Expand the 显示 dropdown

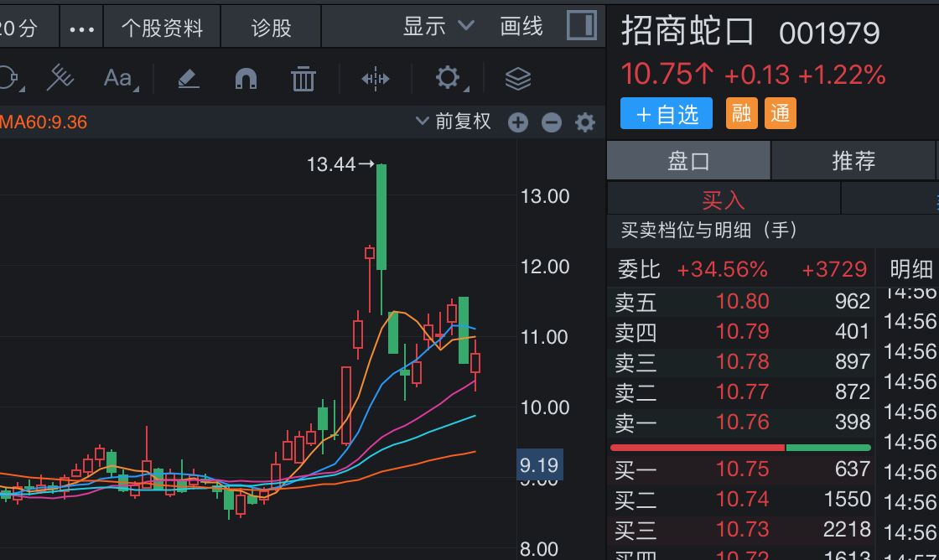point(438,27)
